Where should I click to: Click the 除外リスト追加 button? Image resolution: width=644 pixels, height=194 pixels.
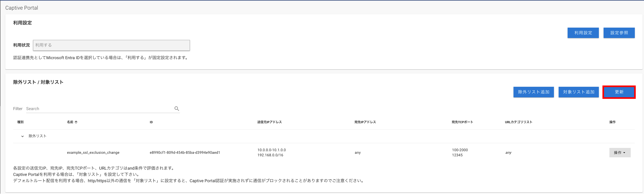click(534, 92)
